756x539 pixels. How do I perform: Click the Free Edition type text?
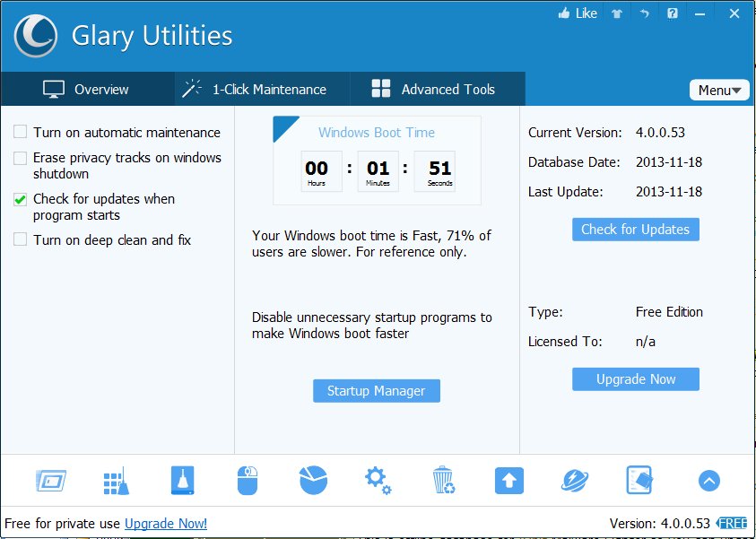[x=669, y=312]
